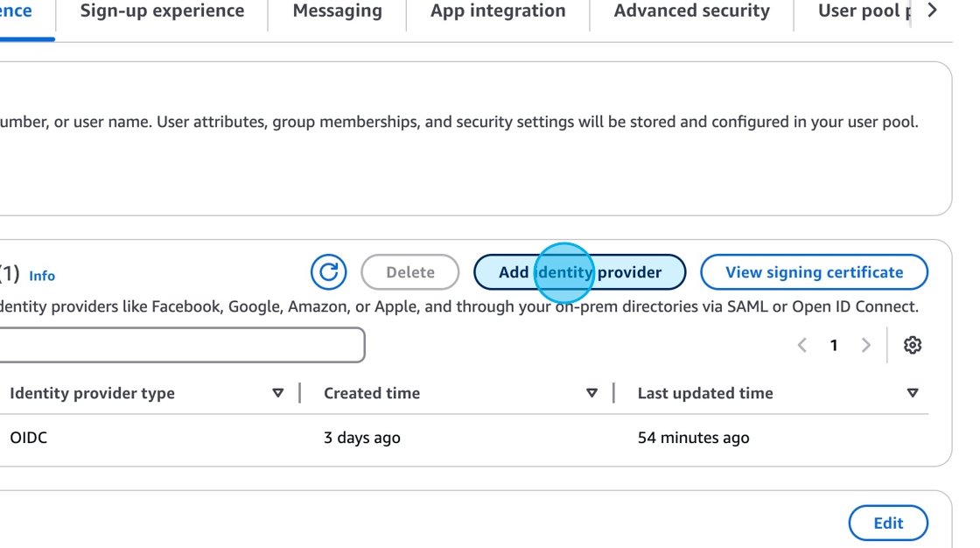Select page number 1
980x548 pixels.
(x=834, y=345)
